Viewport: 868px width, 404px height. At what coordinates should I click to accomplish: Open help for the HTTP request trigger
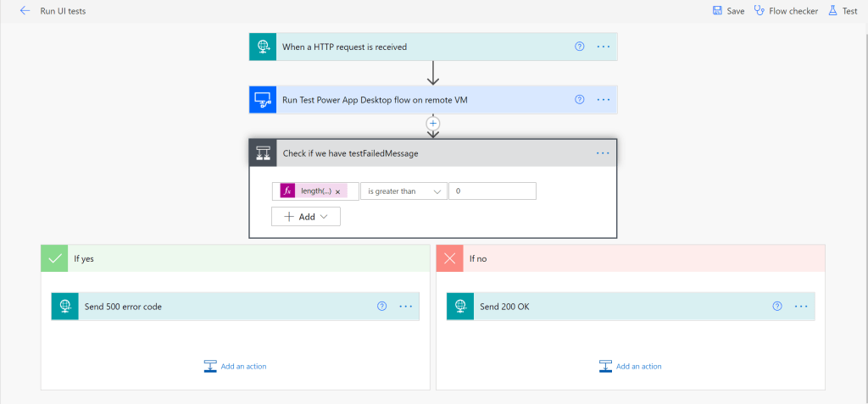point(580,47)
